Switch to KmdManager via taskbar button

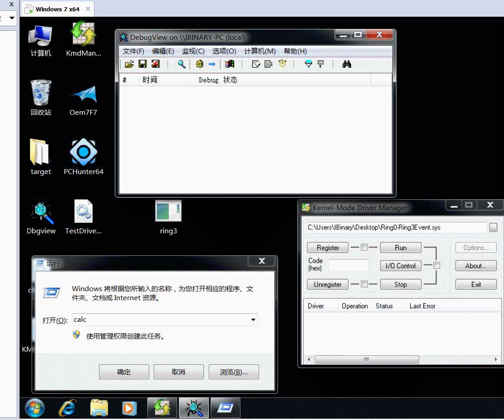[162, 408]
